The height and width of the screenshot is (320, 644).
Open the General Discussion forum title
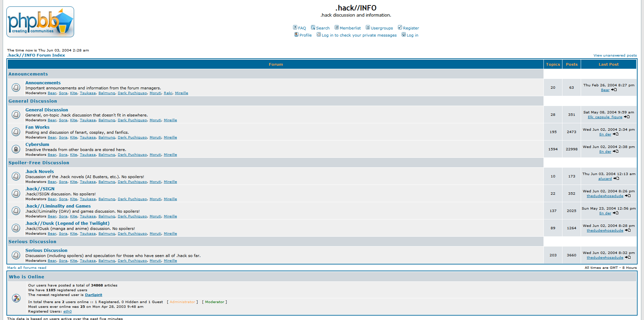47,110
